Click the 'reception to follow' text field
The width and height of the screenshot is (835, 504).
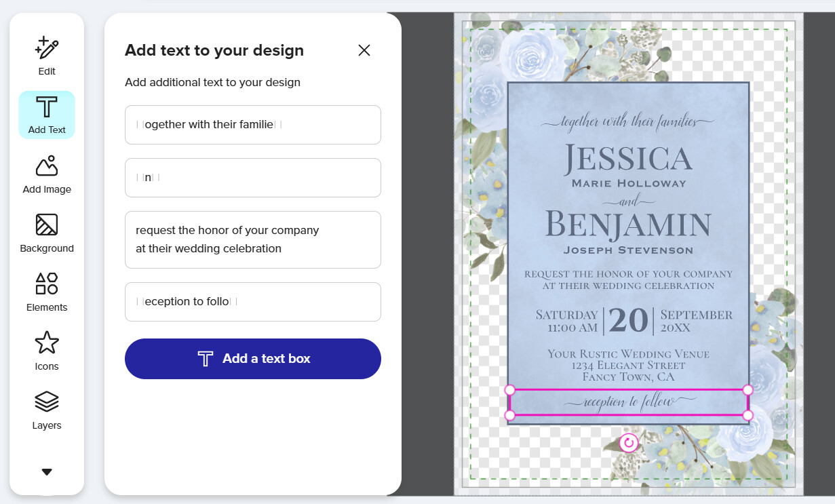pos(253,302)
